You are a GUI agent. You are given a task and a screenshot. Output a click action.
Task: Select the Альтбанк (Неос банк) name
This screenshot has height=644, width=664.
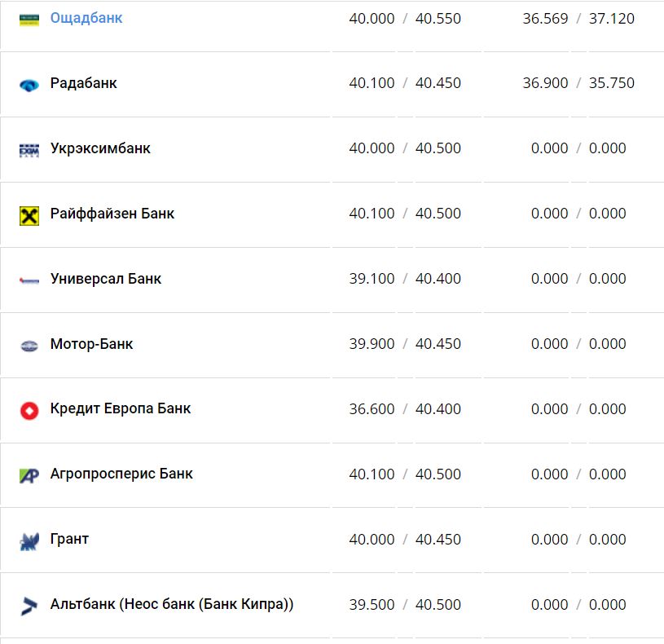point(172,605)
